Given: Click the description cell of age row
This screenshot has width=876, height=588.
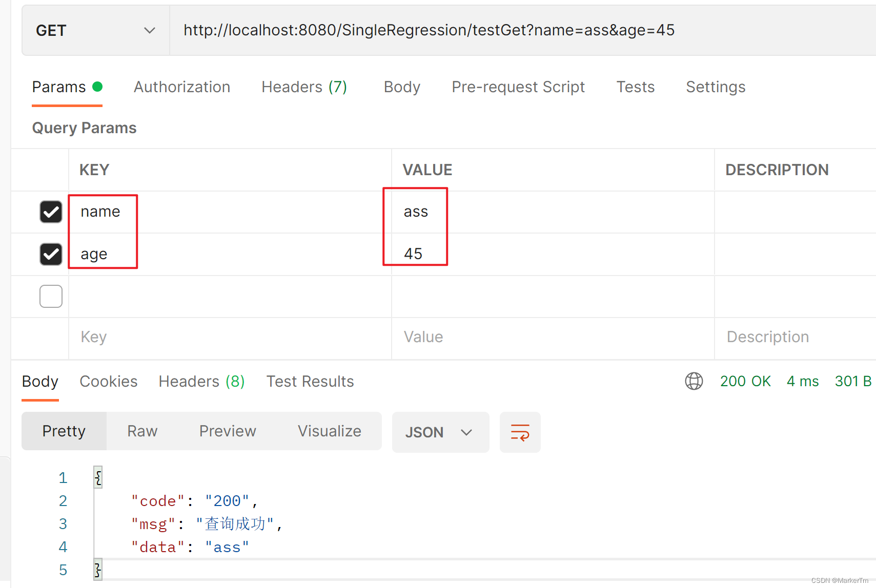Looking at the screenshot, I should click(796, 255).
